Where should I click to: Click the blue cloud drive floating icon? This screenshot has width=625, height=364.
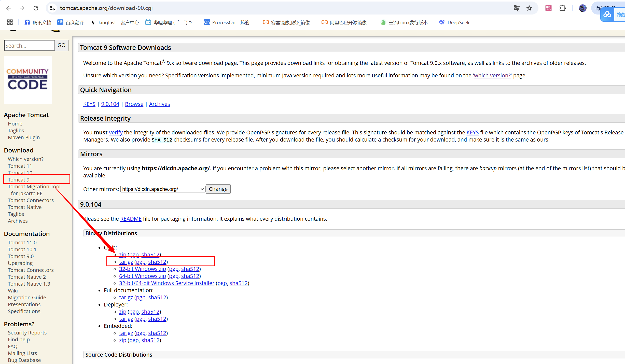coord(607,15)
